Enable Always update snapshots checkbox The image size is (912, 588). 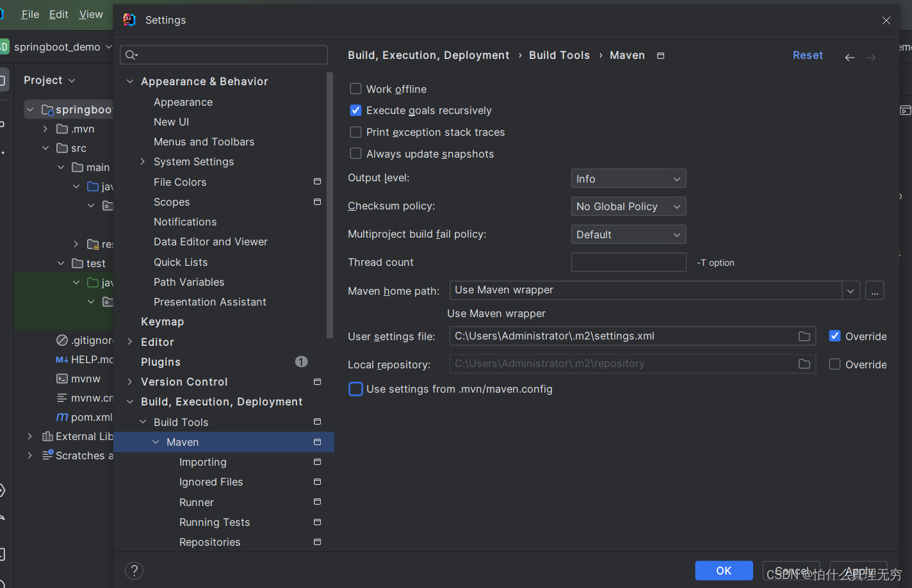tap(355, 154)
